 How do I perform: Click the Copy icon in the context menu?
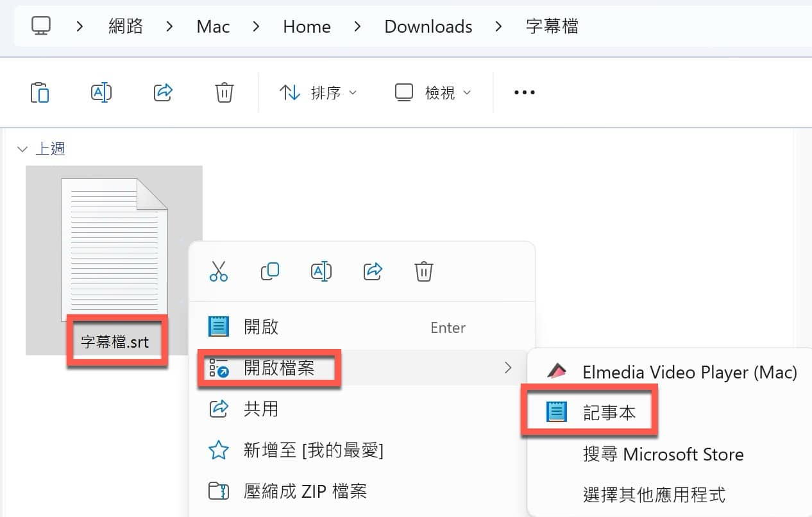[x=270, y=271]
